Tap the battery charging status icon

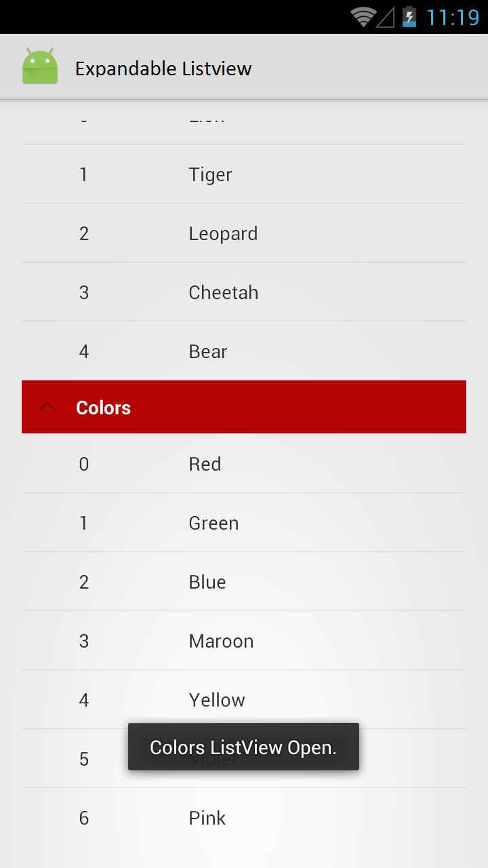(409, 17)
